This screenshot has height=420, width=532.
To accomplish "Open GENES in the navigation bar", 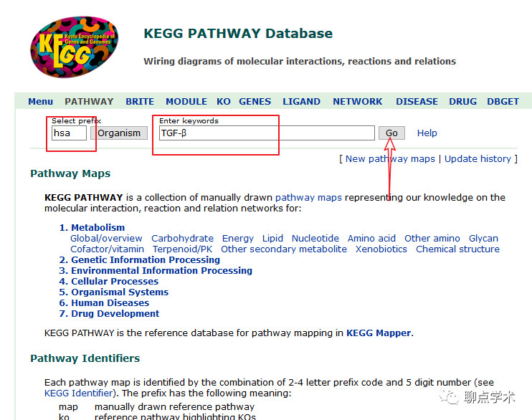I will (x=255, y=102).
